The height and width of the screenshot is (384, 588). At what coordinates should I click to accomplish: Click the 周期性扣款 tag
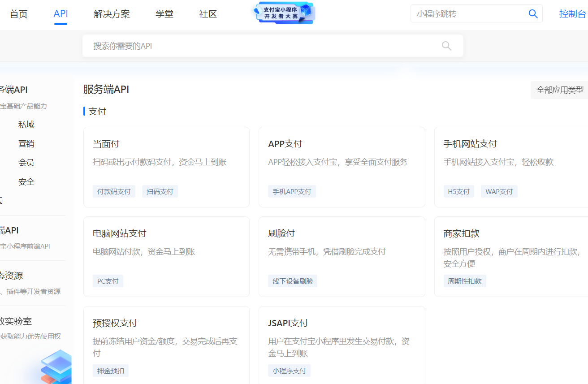tap(465, 281)
